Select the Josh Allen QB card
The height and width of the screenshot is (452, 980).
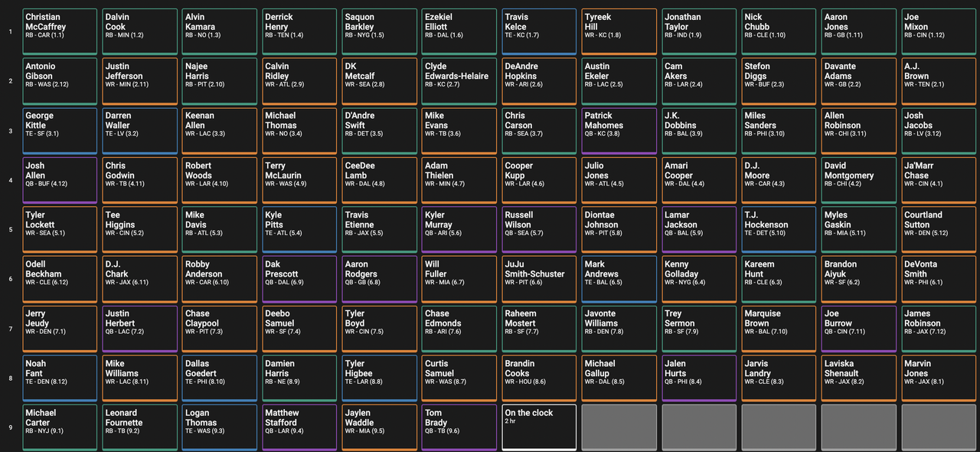[60, 180]
